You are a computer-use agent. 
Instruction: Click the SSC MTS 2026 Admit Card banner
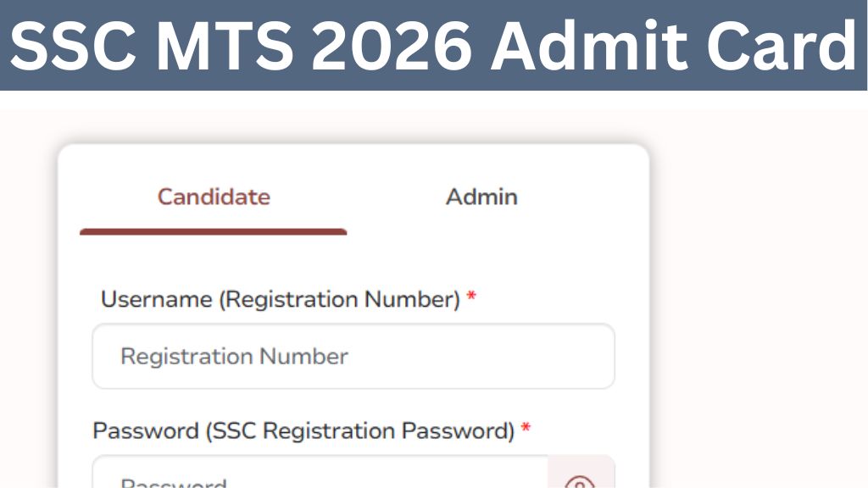(434, 47)
